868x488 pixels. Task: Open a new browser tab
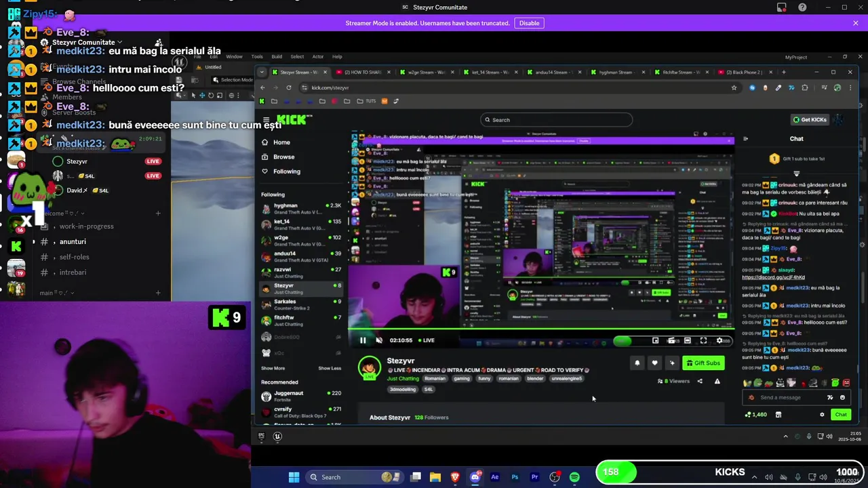click(x=783, y=72)
